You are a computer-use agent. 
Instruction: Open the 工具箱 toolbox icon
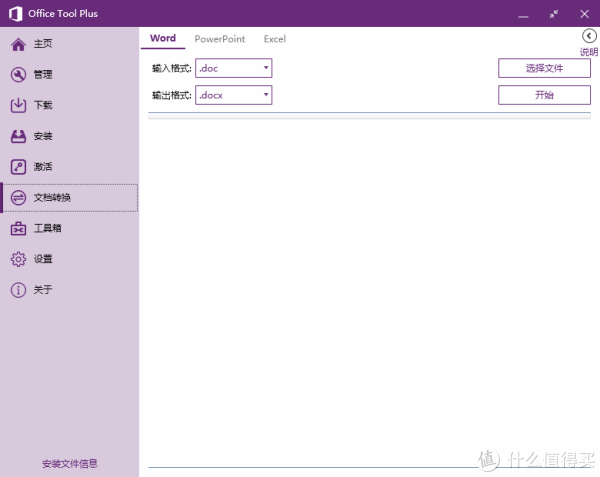pyautogui.click(x=18, y=228)
